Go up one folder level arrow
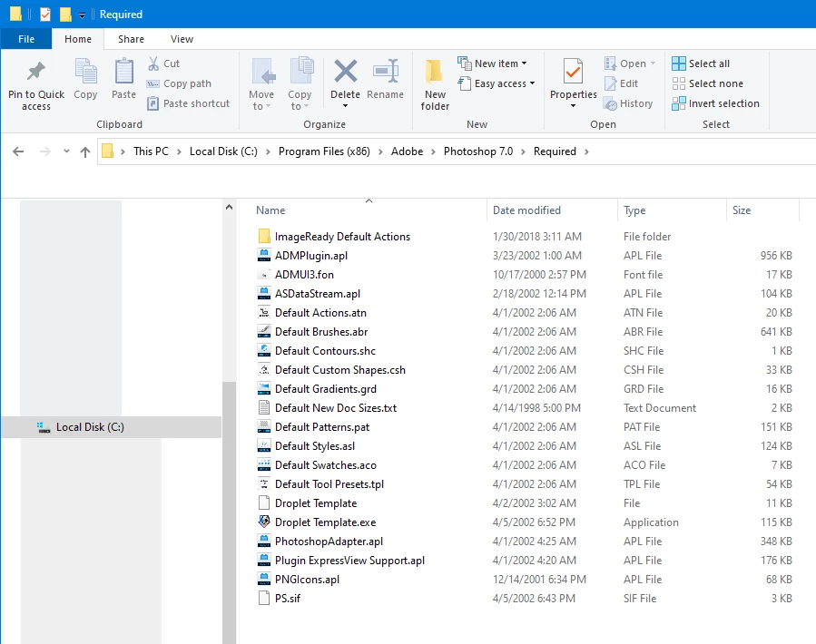Viewport: 816px width, 644px height. (x=85, y=151)
